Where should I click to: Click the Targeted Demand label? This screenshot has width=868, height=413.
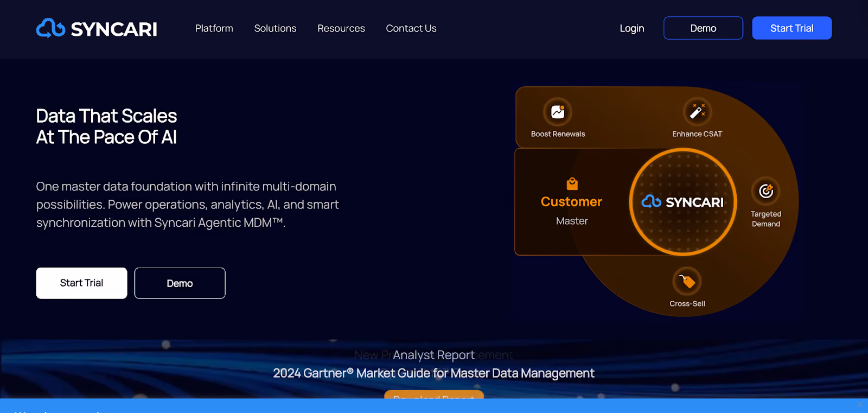pos(766,219)
